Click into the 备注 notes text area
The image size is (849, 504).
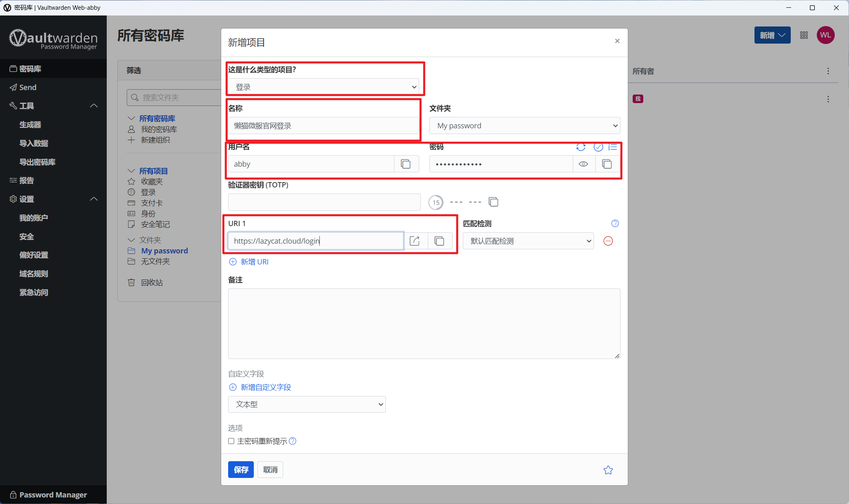point(424,324)
